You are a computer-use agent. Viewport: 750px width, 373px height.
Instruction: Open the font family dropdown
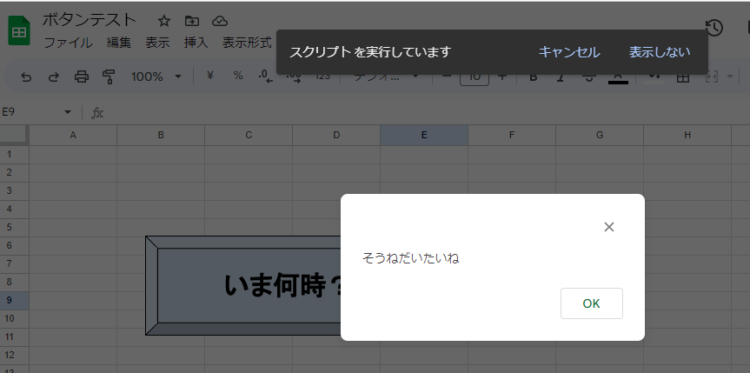386,77
